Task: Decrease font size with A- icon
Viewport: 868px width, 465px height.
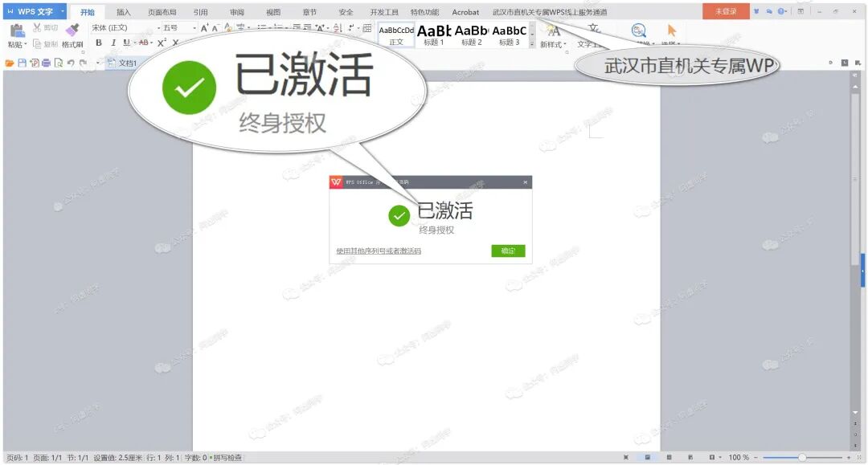Action: [x=215, y=27]
